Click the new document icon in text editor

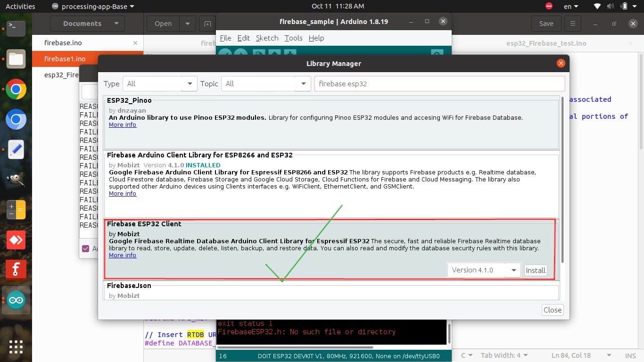point(207,24)
